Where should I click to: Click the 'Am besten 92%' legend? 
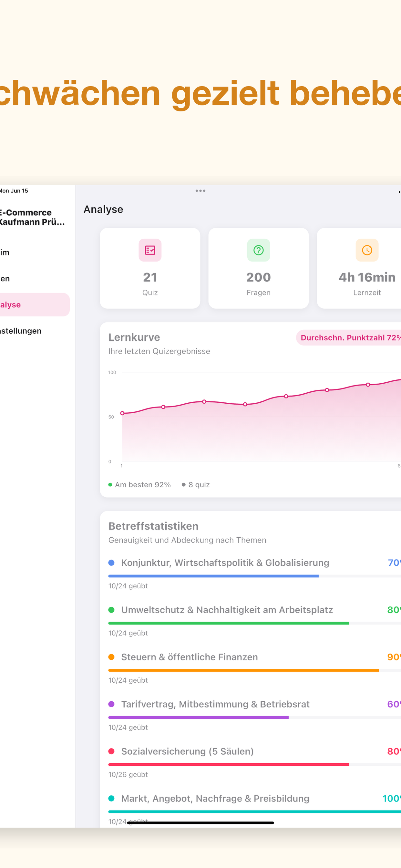[139, 485]
